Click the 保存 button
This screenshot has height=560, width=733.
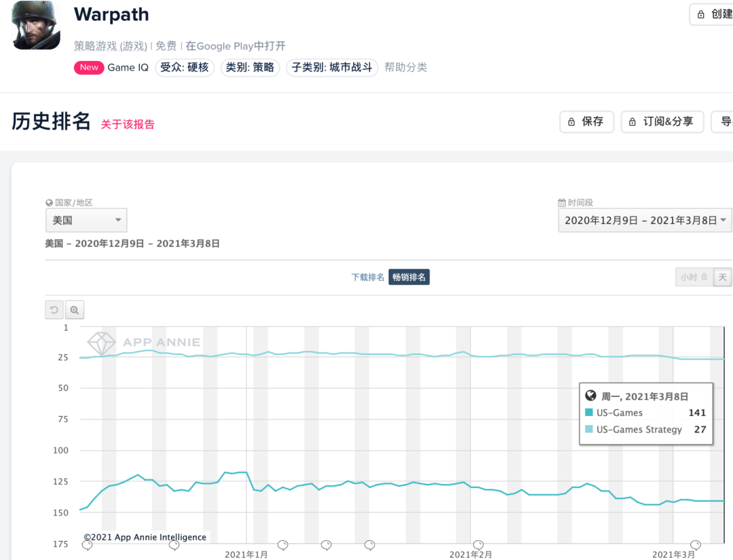[x=586, y=122]
